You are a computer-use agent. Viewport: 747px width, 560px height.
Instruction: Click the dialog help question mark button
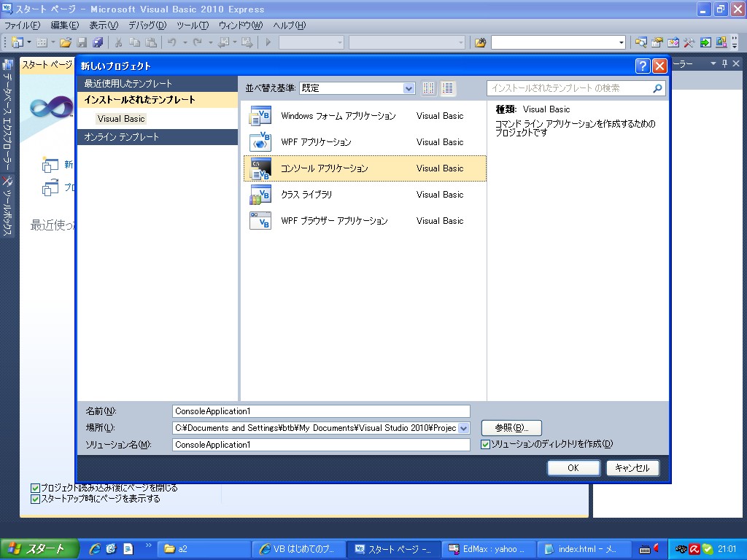pyautogui.click(x=643, y=66)
